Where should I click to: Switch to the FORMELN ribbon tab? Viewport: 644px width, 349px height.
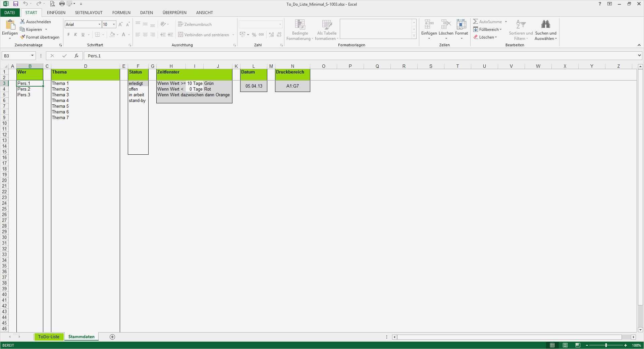[121, 12]
